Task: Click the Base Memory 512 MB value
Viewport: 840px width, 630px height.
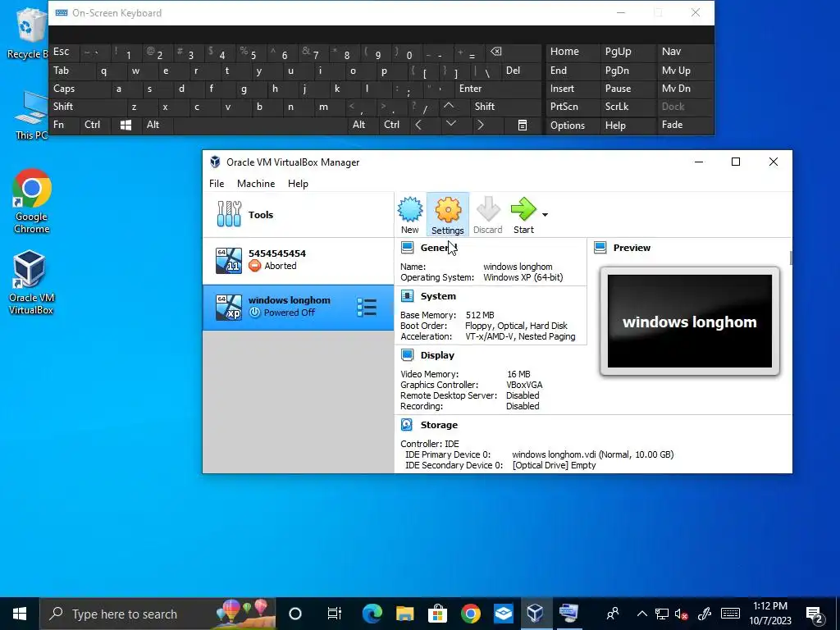Action: pos(480,315)
